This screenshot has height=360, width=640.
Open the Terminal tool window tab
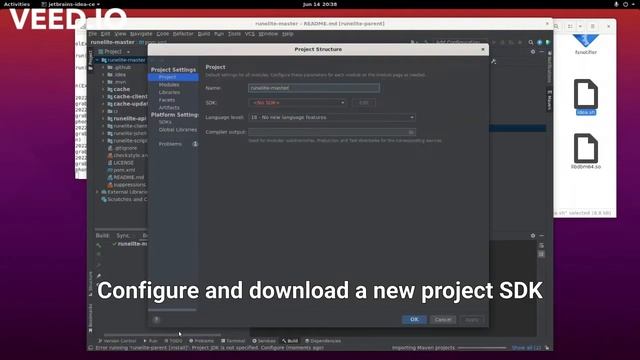233,340
